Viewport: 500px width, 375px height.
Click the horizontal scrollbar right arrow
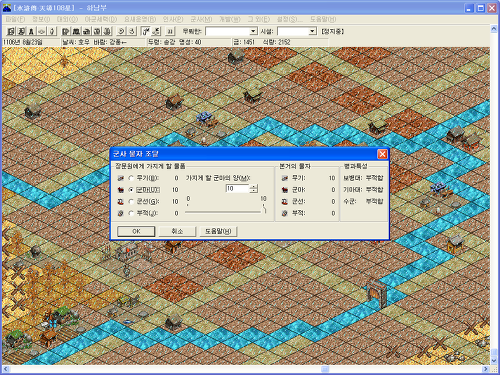point(486,369)
